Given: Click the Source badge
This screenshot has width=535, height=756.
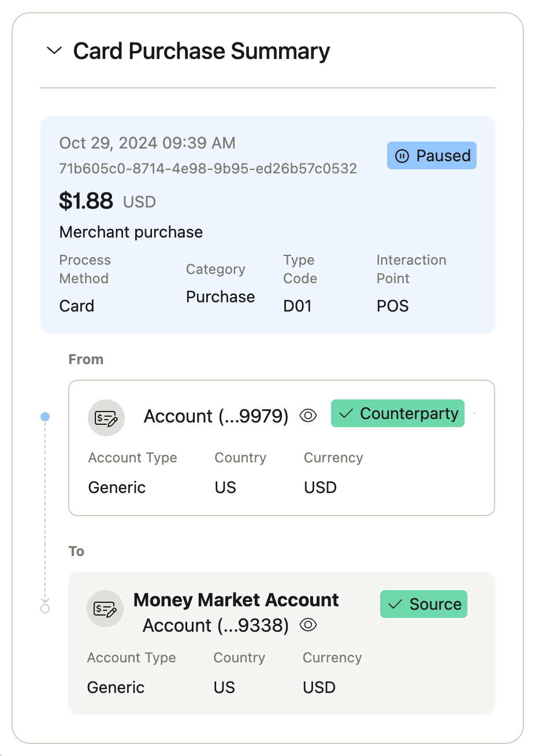Looking at the screenshot, I should pos(423,604).
